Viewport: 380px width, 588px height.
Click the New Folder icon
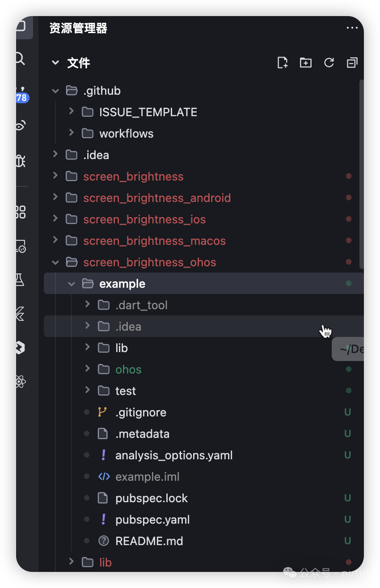tap(306, 63)
